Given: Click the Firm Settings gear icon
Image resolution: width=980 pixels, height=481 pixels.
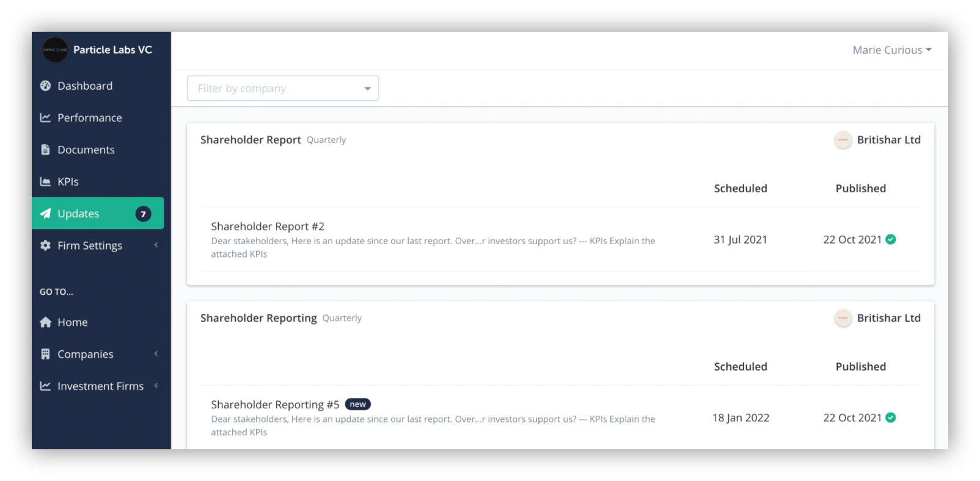Looking at the screenshot, I should (45, 245).
